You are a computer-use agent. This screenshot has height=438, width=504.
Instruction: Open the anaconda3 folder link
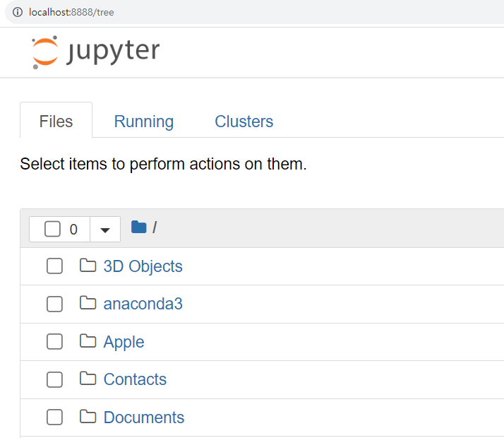coord(143,304)
